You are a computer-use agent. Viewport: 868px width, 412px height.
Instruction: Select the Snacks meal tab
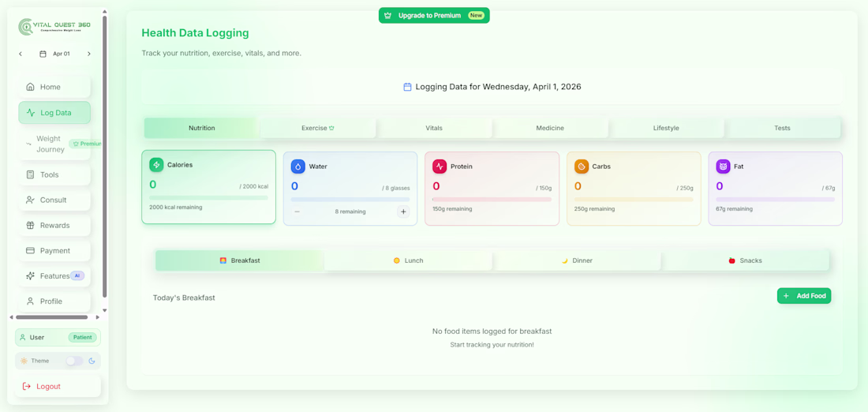click(x=745, y=260)
